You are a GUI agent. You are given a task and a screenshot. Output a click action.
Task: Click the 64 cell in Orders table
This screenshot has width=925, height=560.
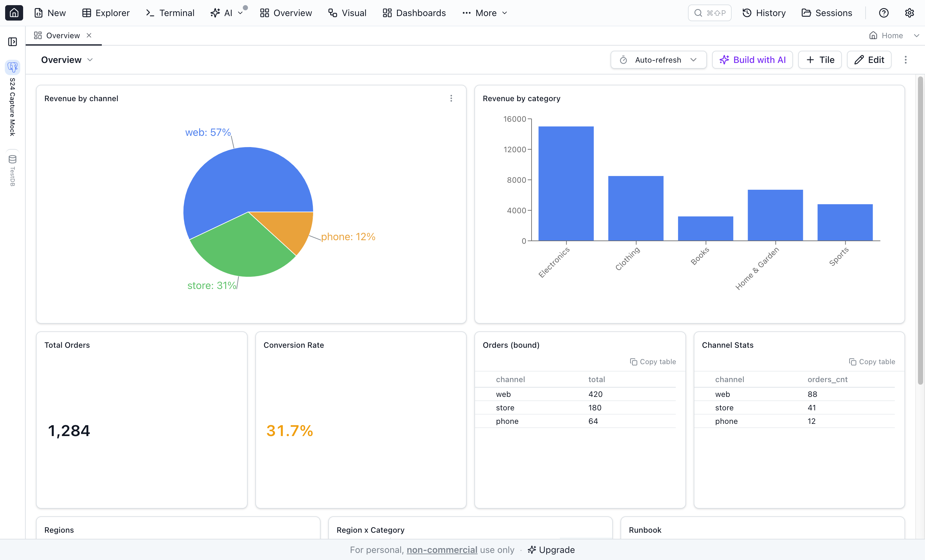[593, 421]
